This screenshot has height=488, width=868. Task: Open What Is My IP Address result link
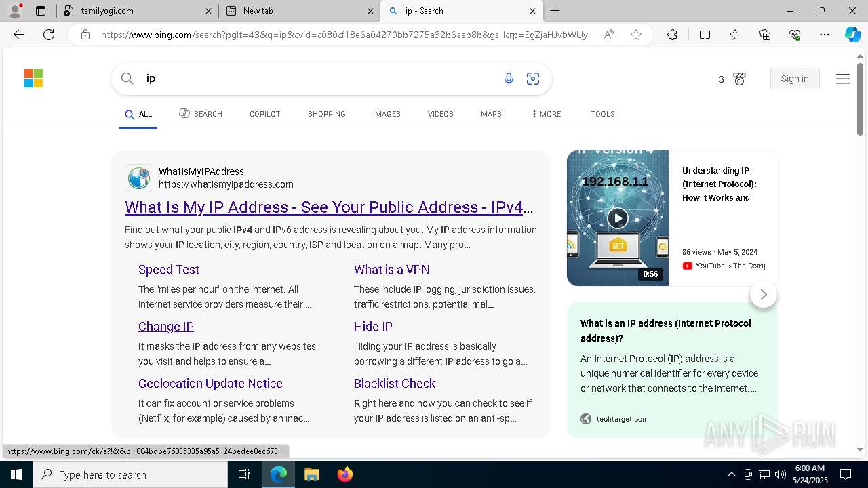(329, 207)
